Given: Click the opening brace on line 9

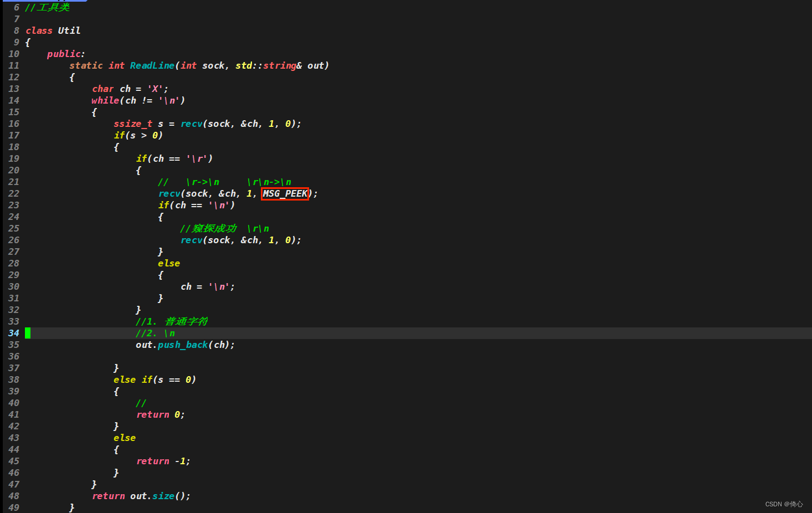Looking at the screenshot, I should tap(28, 42).
